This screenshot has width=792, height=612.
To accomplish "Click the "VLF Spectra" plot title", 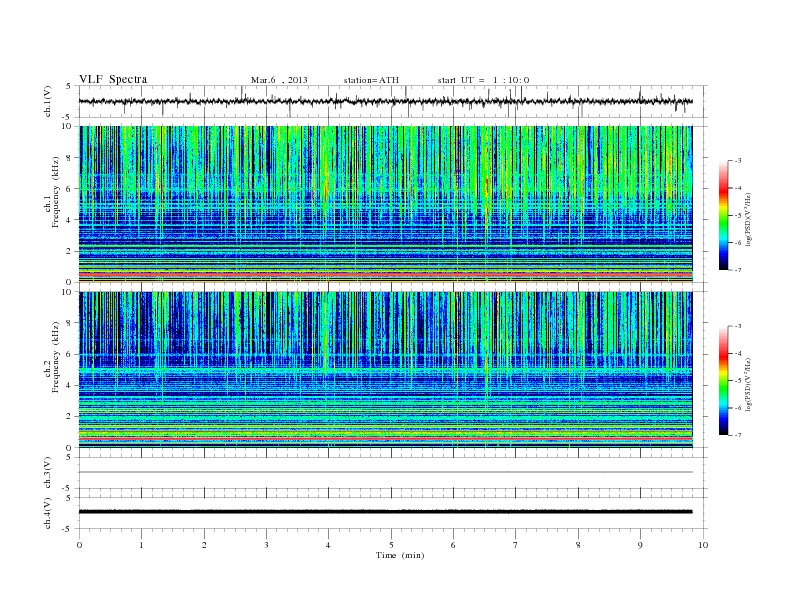I will pyautogui.click(x=113, y=79).
